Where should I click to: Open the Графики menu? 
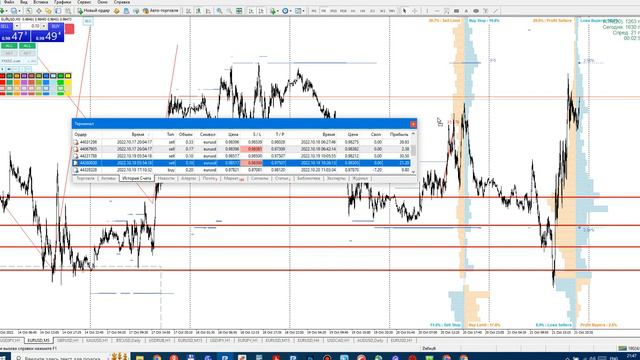(62, 2)
